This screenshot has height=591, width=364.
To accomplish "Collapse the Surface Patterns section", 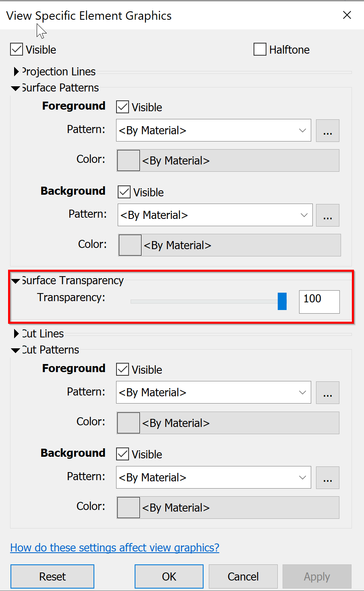I will (15, 88).
